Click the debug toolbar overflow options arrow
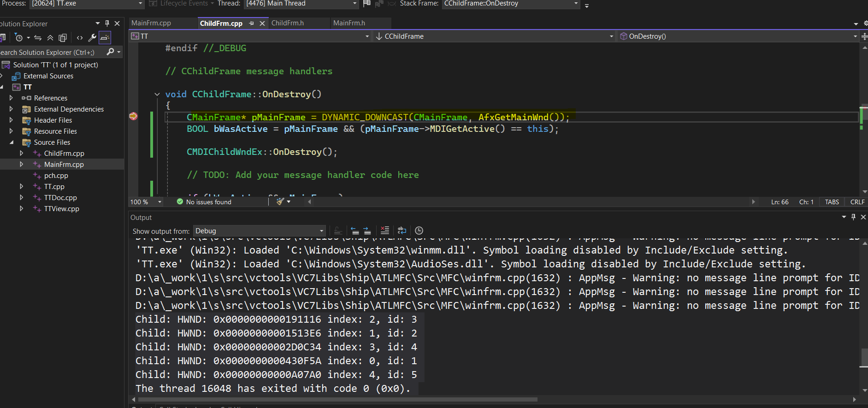This screenshot has height=408, width=868. click(x=587, y=6)
